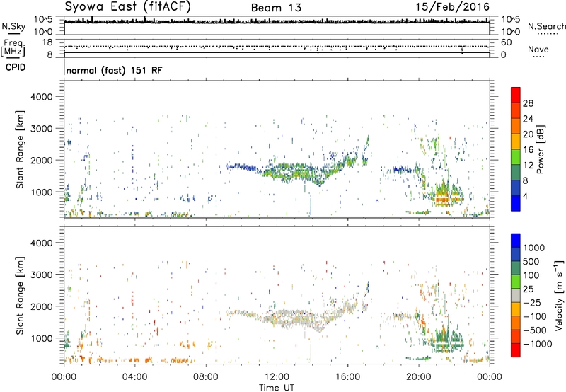Click the Slant Range [km] label of velocity panel

point(20,296)
